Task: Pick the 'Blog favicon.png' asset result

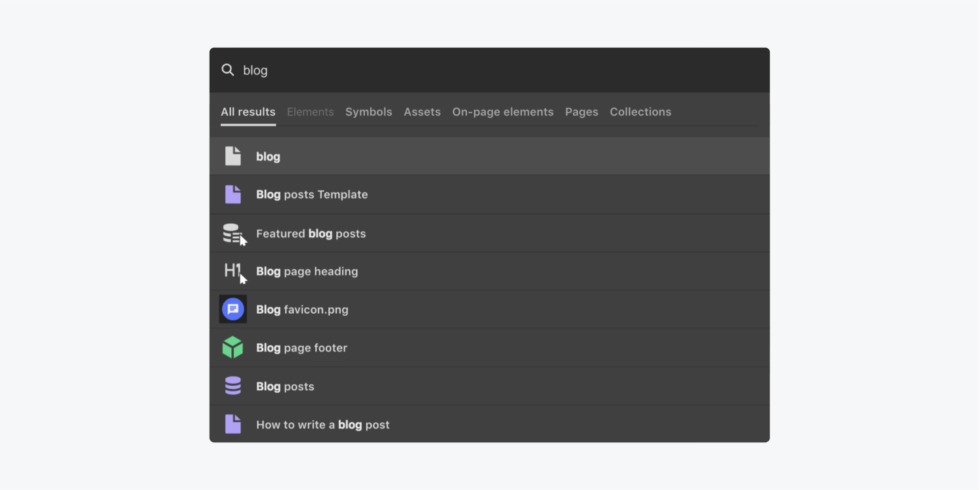Action: (x=490, y=309)
